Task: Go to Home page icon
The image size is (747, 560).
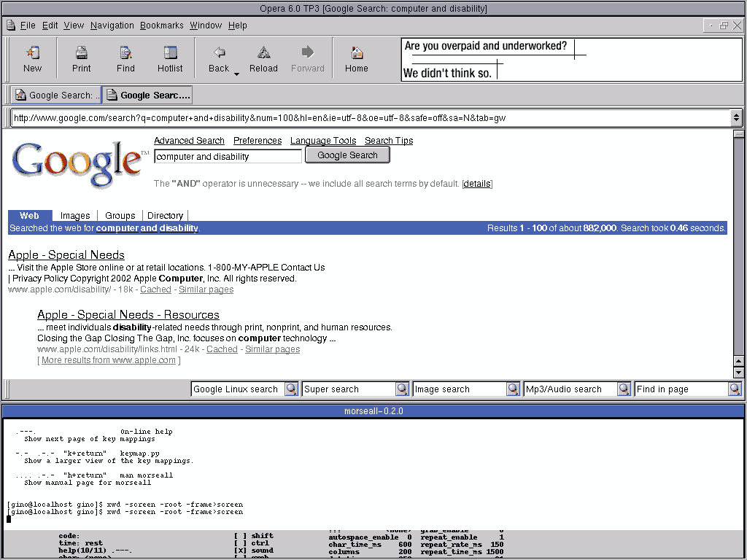Action: click(x=357, y=53)
